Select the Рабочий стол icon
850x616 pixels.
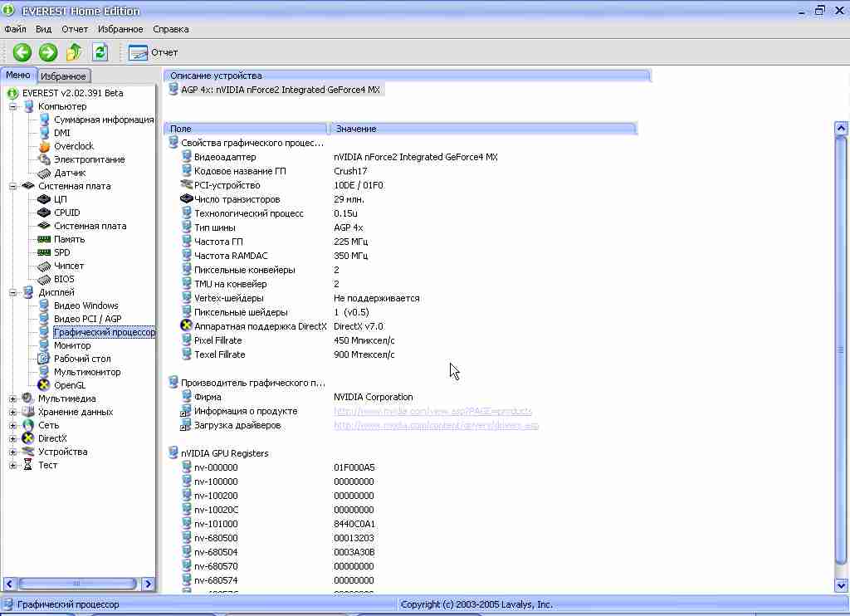point(44,359)
